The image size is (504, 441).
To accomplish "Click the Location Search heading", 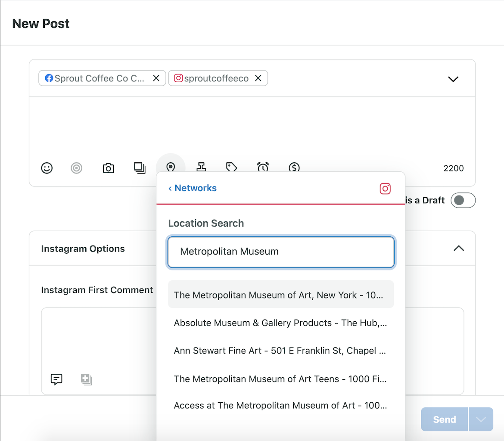I will click(x=206, y=223).
